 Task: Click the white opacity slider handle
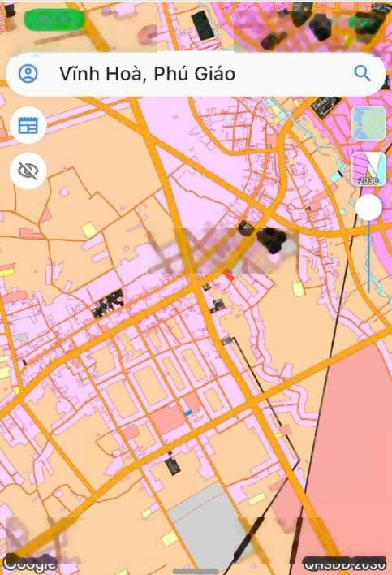369,208
